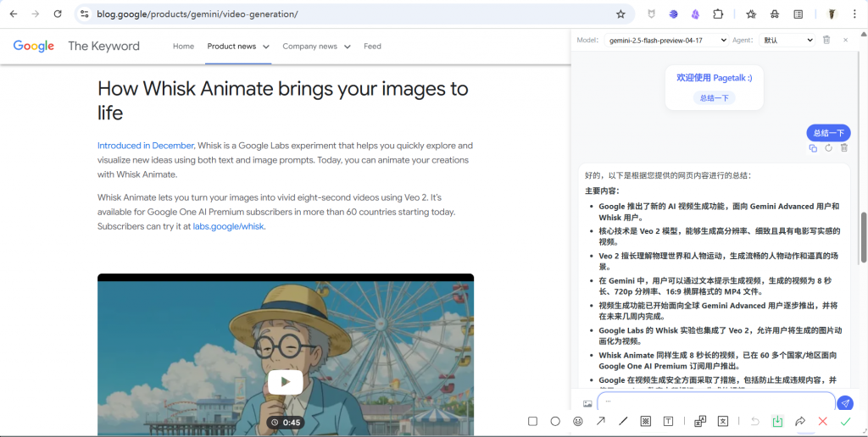Follow the Introduced in December link
The width and height of the screenshot is (868, 437).
click(146, 146)
